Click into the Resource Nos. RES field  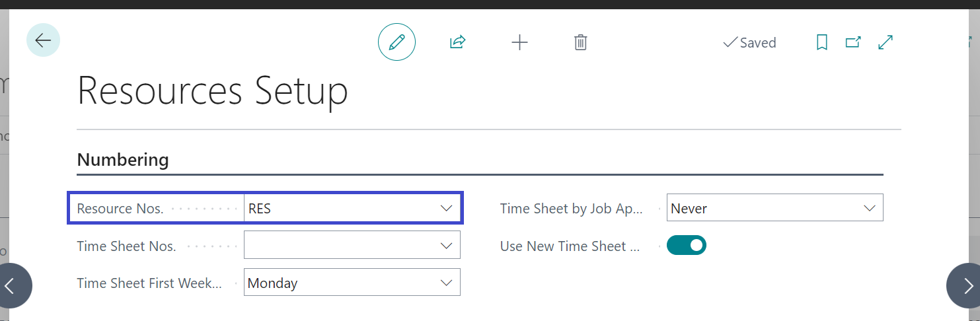(x=337, y=209)
